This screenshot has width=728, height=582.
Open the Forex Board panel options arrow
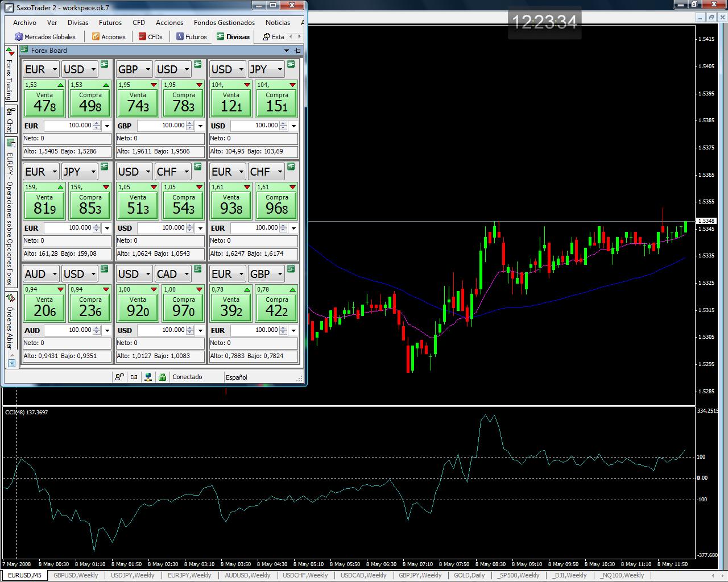click(x=287, y=51)
